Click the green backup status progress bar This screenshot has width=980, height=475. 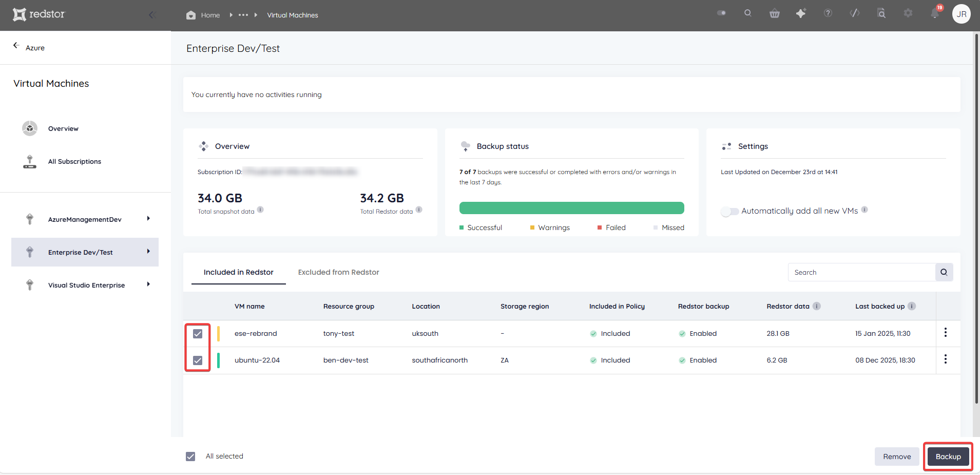coord(571,208)
